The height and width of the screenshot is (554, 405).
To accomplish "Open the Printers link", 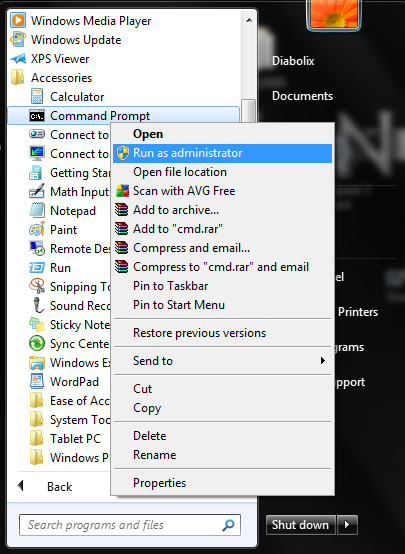I will click(358, 312).
